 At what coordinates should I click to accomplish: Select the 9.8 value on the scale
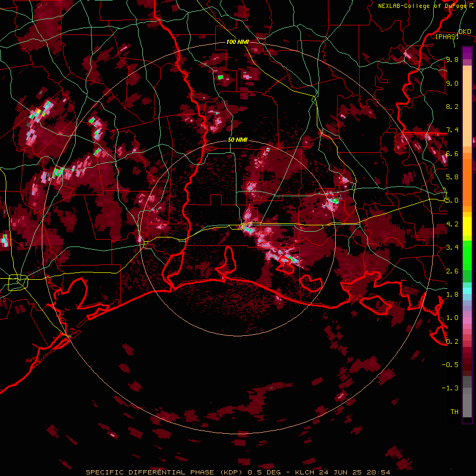coord(452,59)
